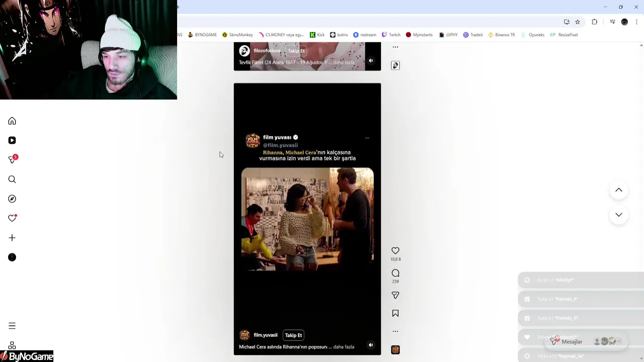The height and width of the screenshot is (362, 644).
Task: Open direct messages with red badge
Action: coord(13,159)
